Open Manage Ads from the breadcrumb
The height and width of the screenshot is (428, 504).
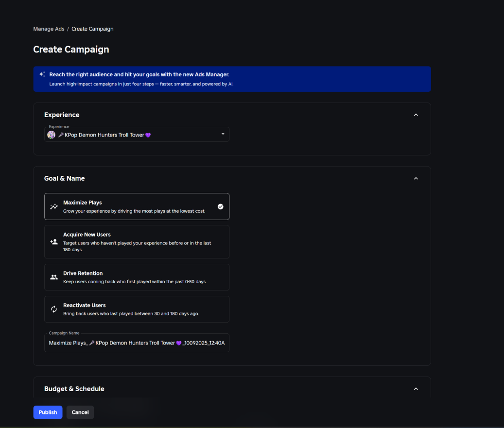point(49,29)
